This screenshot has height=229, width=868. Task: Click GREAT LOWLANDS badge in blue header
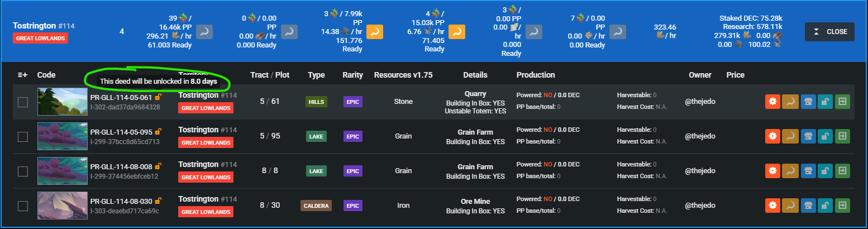coord(40,38)
